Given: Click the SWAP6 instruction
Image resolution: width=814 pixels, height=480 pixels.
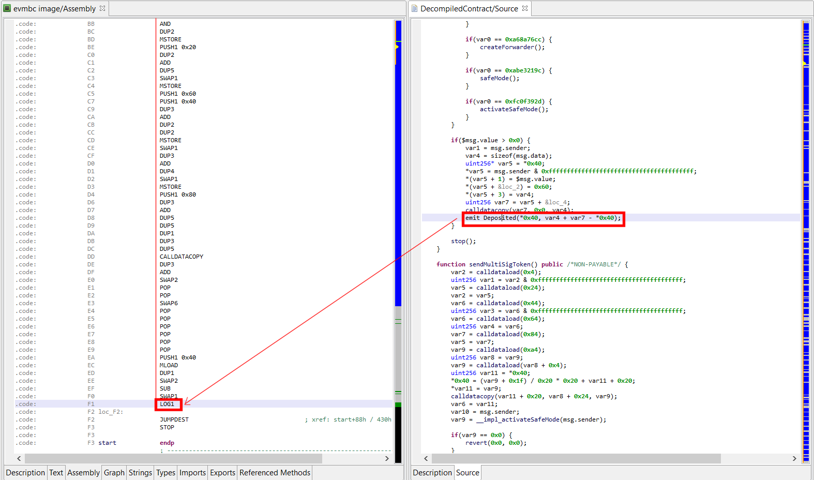Looking at the screenshot, I should (169, 303).
